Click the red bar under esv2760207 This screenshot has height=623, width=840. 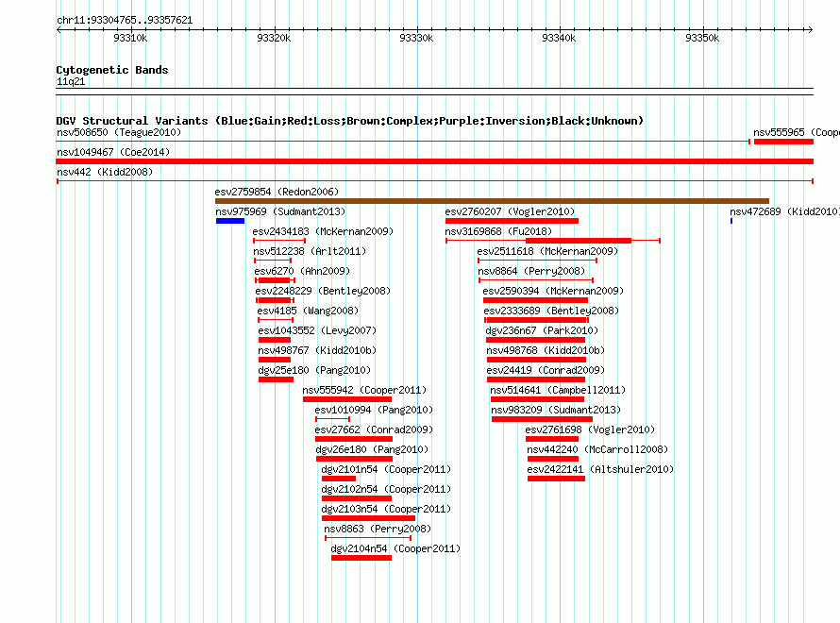pos(512,221)
